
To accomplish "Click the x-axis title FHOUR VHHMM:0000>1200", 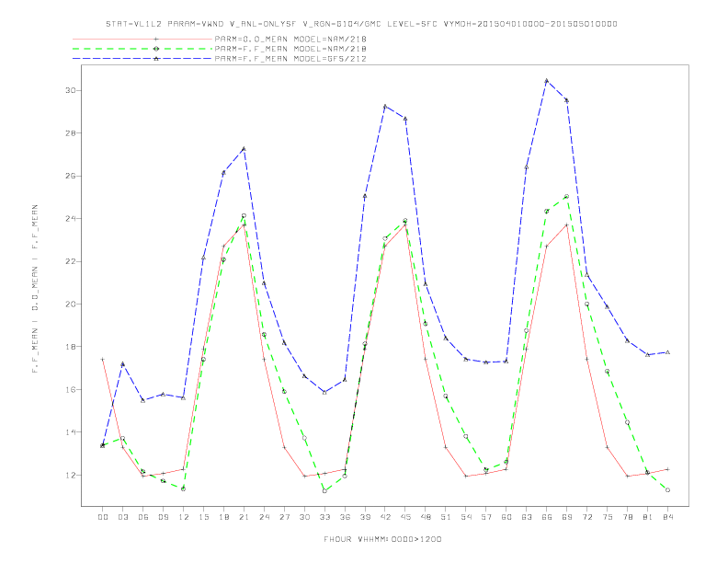I will 382,539.
